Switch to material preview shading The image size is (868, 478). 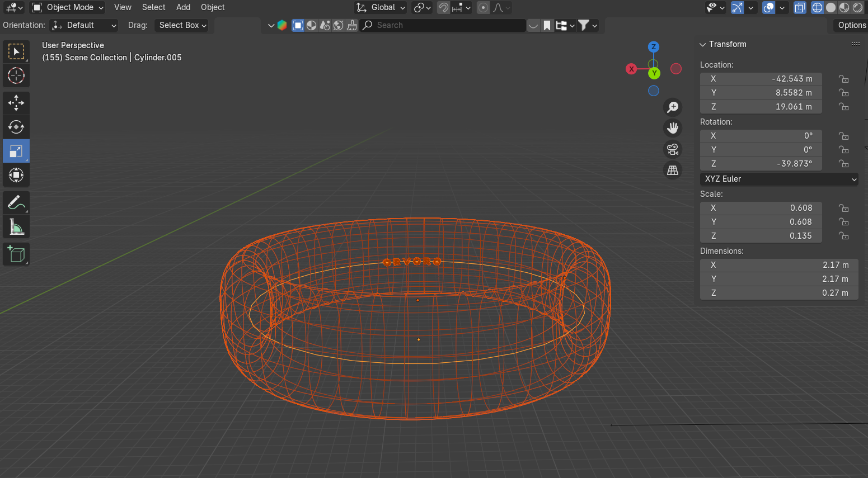[x=844, y=7]
